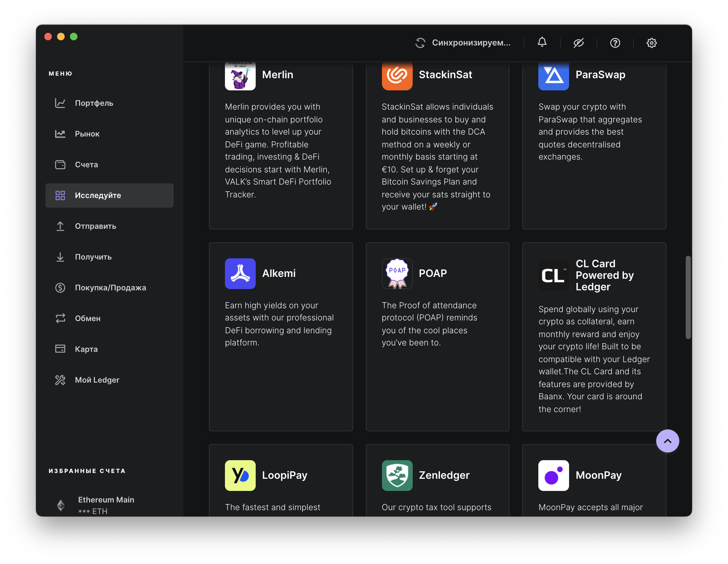Viewport: 728px width, 564px height.
Task: Click the Счета wallet icon
Action: pos(60,165)
